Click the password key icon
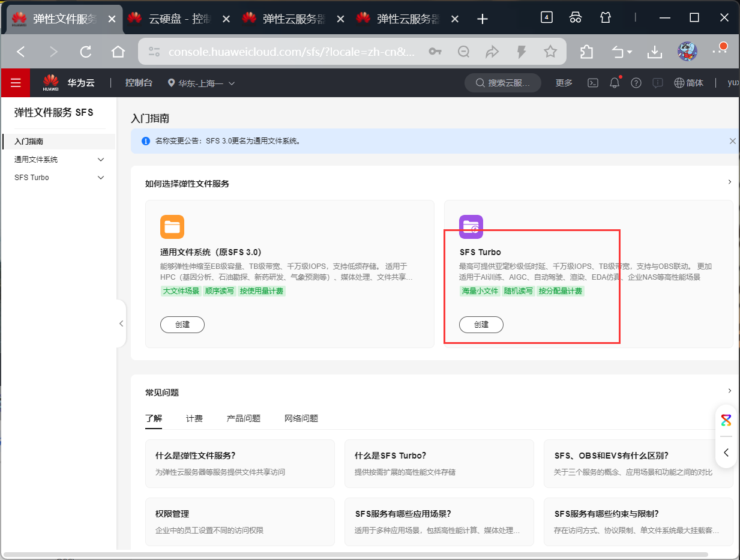This screenshot has width=740, height=560. tap(435, 52)
